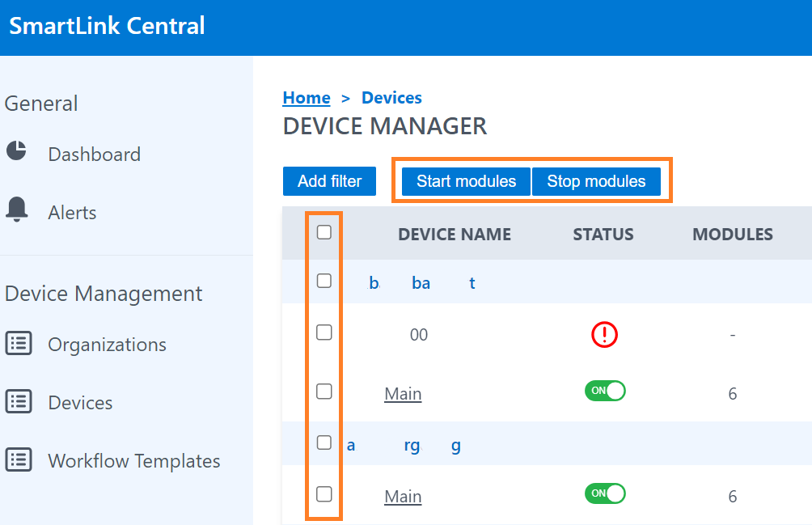The image size is (812, 525).
Task: Disable the ON switch for the Main device in the 'rg' group
Action: point(605,493)
